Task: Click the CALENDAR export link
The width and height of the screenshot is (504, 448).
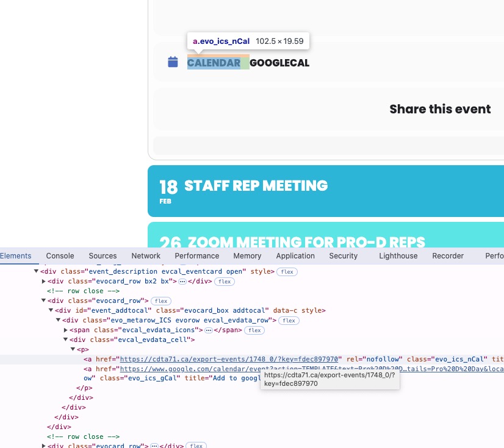Action: click(214, 63)
